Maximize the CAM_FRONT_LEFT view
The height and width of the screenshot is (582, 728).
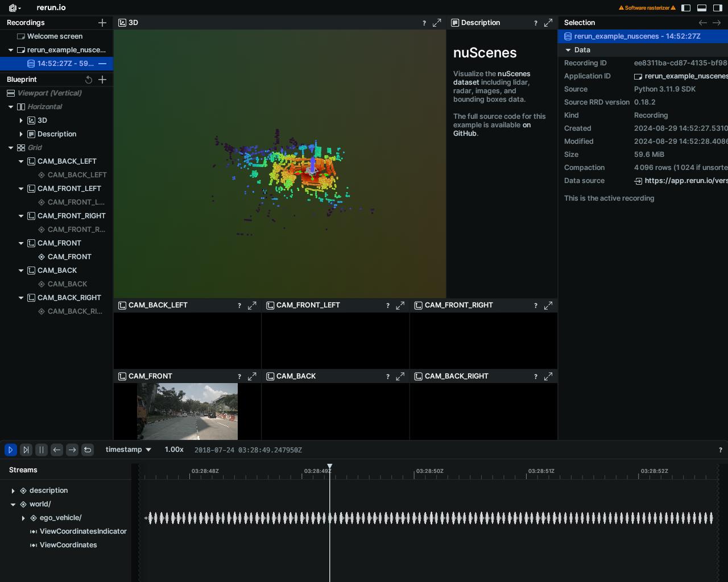pyautogui.click(x=400, y=305)
